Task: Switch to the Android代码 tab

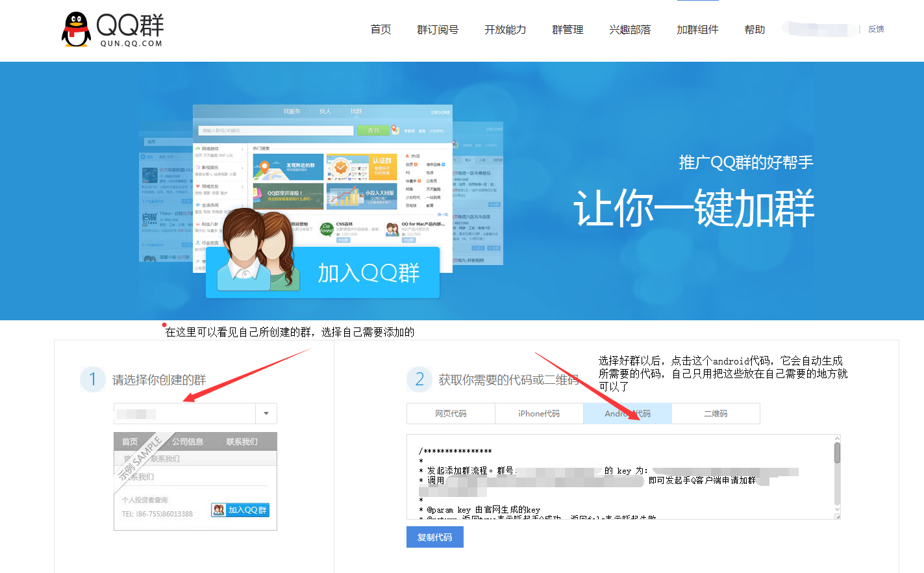Action: 627,414
